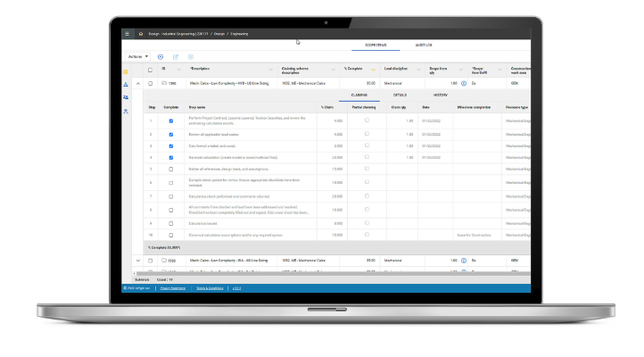The height and width of the screenshot is (357, 644).
Task: Click the edit pencil icon in the toolbar
Action: (x=176, y=57)
